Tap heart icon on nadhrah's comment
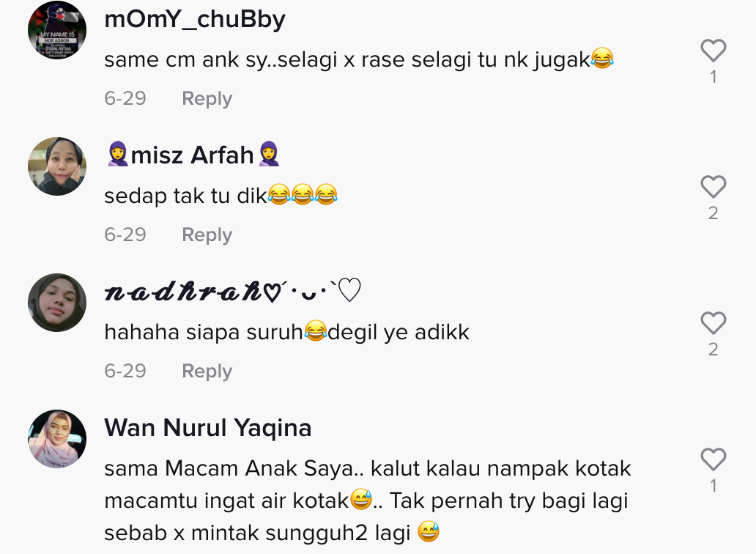This screenshot has height=554, width=756. coord(713,323)
